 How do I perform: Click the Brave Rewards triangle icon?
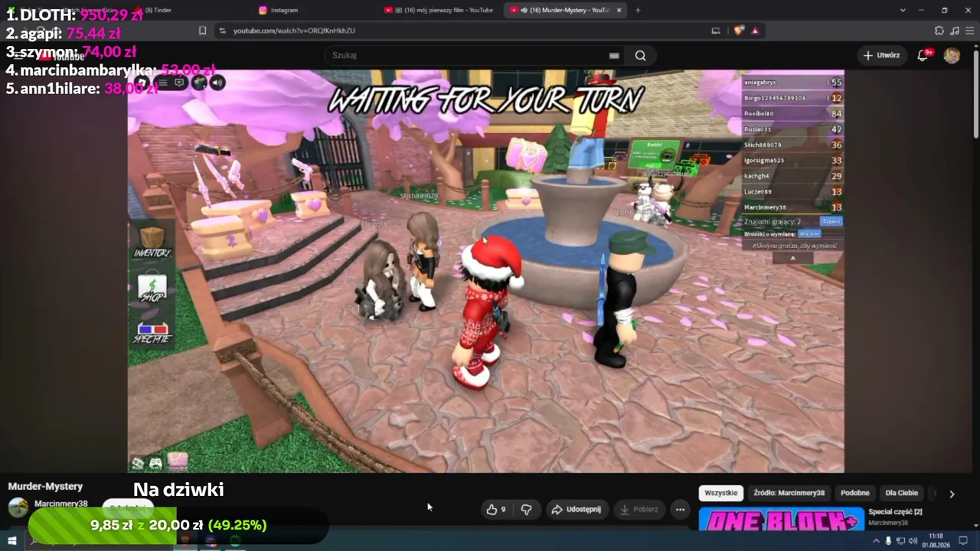click(755, 31)
